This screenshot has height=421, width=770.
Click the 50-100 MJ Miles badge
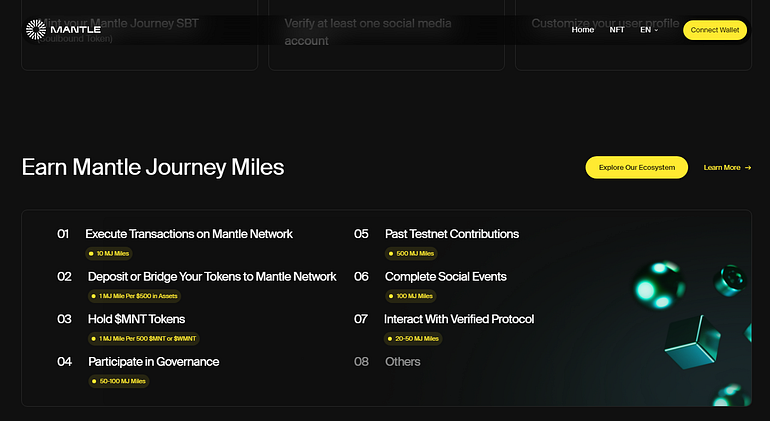[x=118, y=381]
